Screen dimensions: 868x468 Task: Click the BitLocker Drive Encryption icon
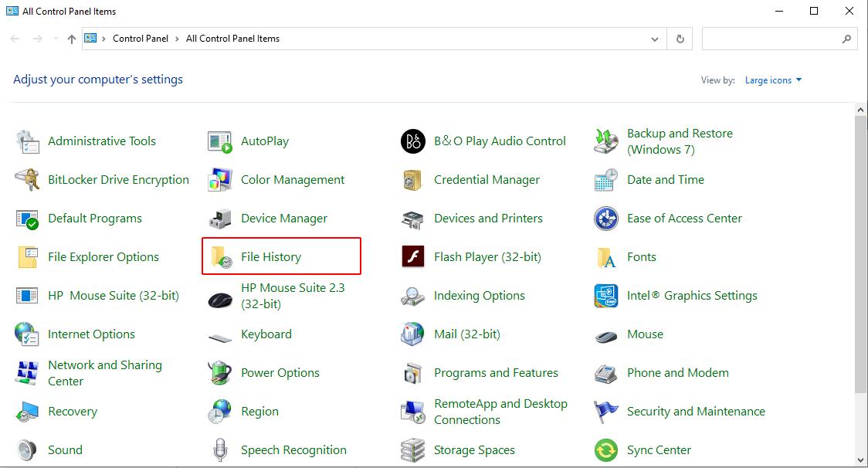(27, 180)
